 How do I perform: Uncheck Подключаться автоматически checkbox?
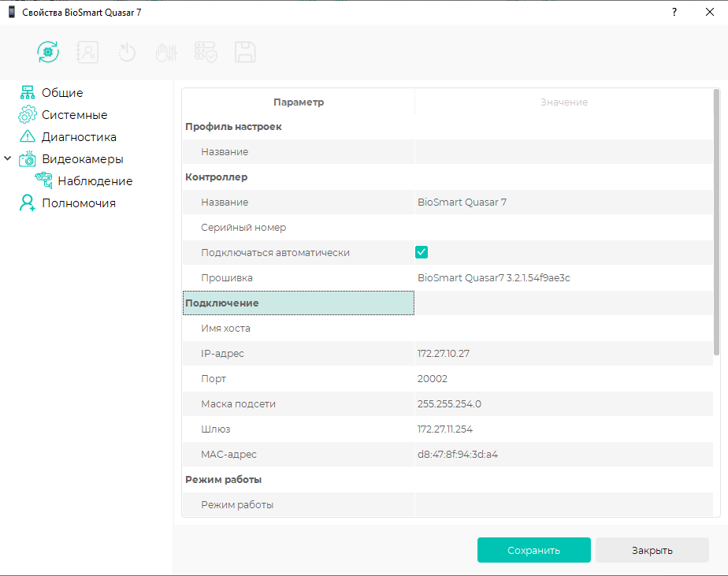422,252
